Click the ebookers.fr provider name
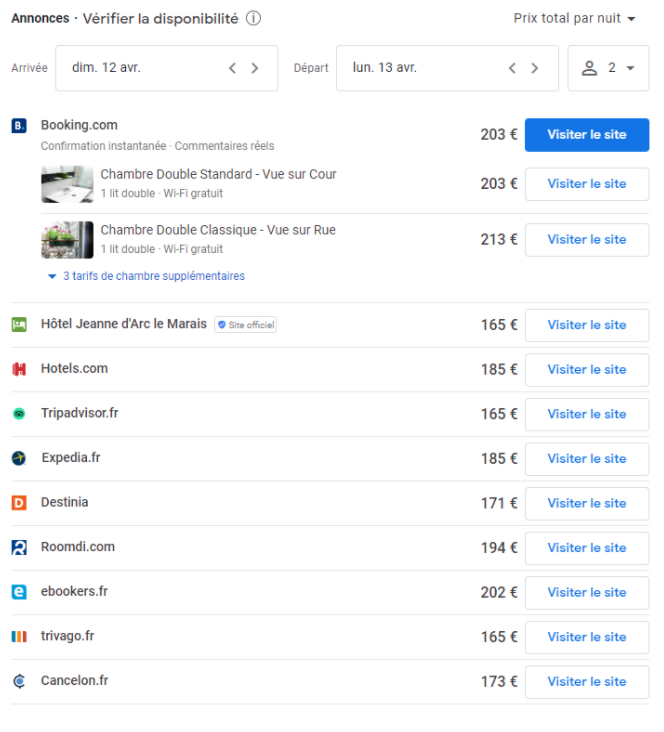The image size is (664, 732). (74, 591)
